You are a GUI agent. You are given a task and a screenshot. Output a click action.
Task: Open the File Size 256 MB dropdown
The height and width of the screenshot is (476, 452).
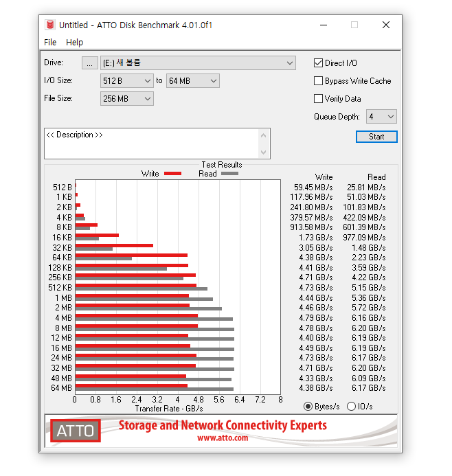(127, 99)
